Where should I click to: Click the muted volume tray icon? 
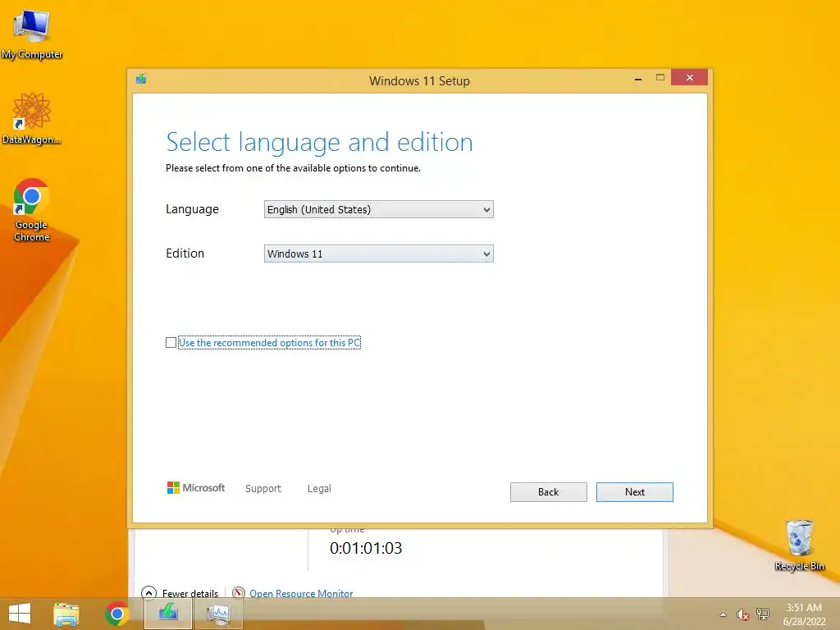[742, 614]
